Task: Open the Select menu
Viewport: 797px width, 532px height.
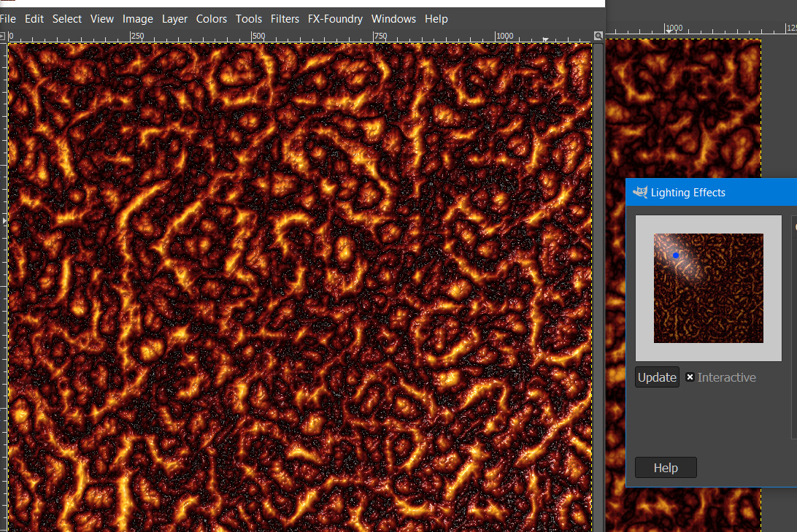Action: pyautogui.click(x=67, y=19)
